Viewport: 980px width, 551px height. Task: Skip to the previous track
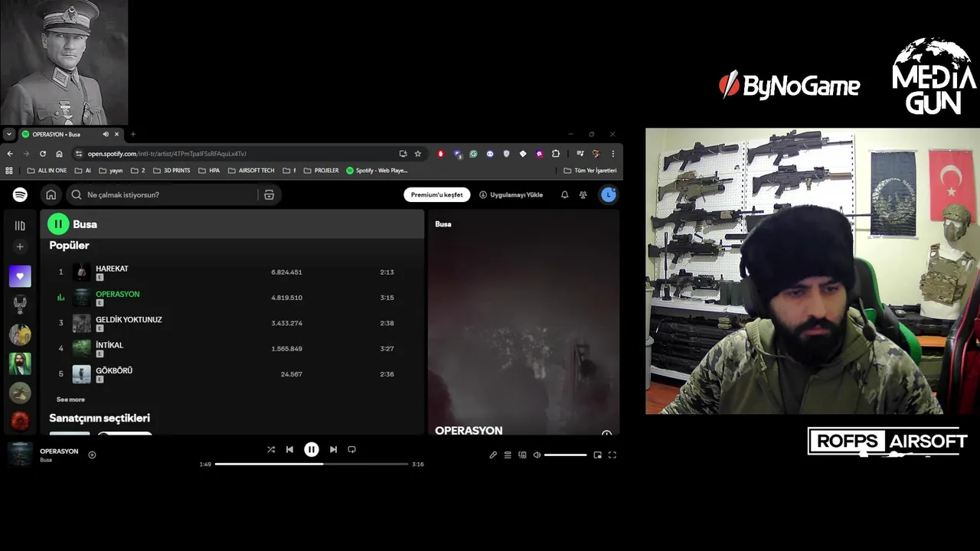point(289,449)
